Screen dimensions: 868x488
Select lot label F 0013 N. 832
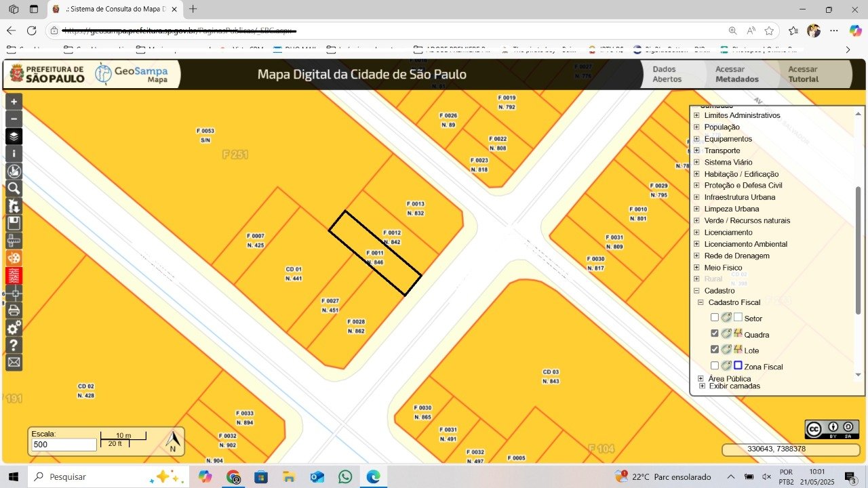[415, 208]
